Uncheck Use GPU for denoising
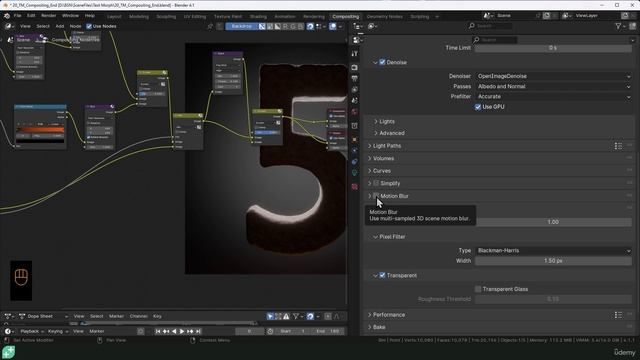 (478, 107)
